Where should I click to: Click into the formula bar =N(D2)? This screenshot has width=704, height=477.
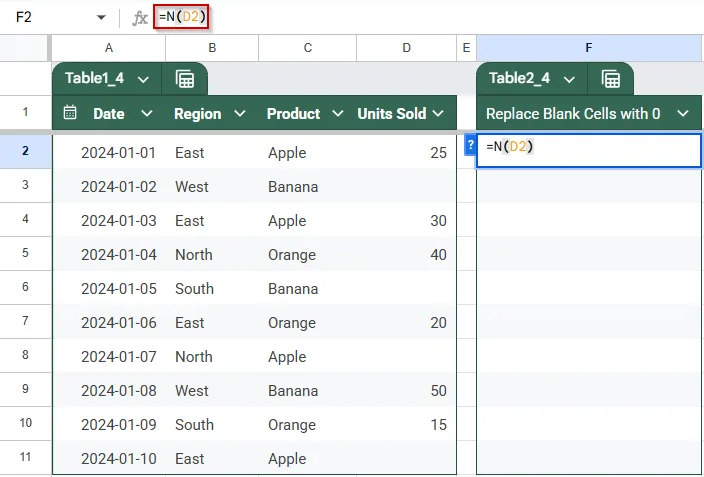point(181,17)
